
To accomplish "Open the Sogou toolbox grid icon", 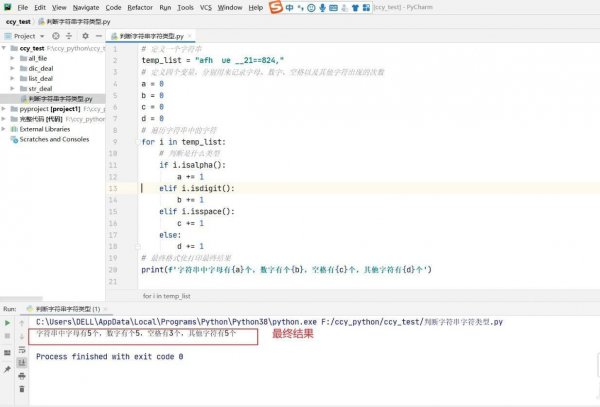I will [x=366, y=8].
